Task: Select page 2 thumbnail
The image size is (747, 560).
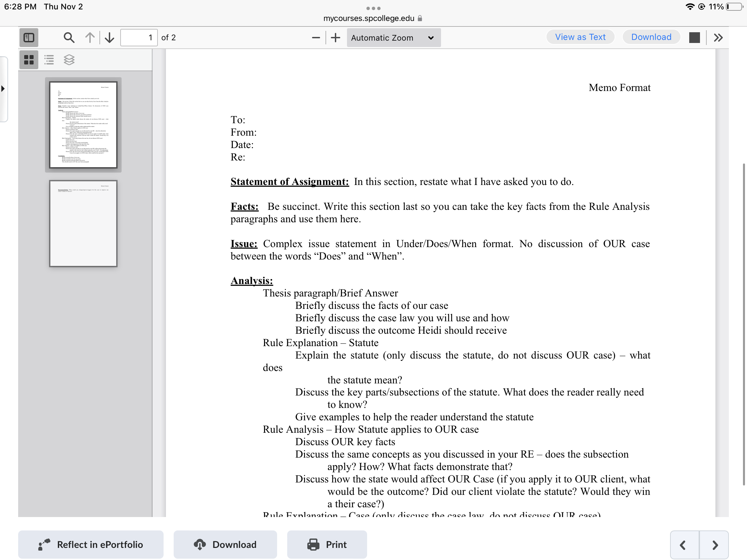Action: click(83, 224)
